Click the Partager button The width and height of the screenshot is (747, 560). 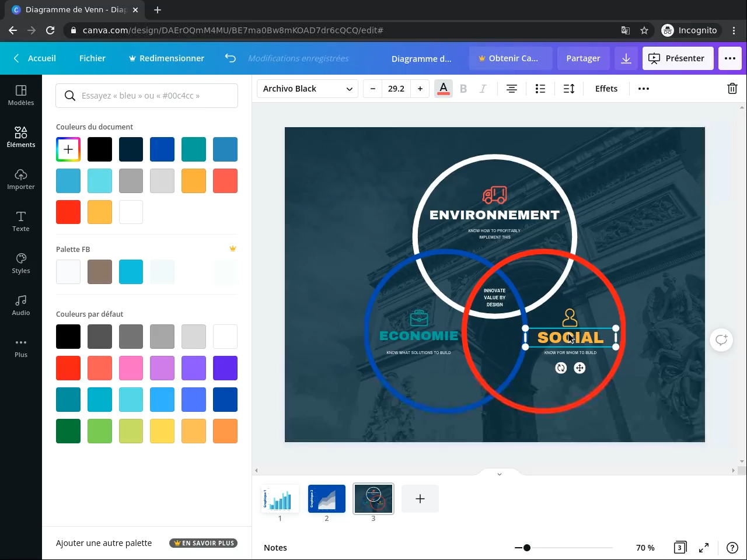tap(583, 58)
